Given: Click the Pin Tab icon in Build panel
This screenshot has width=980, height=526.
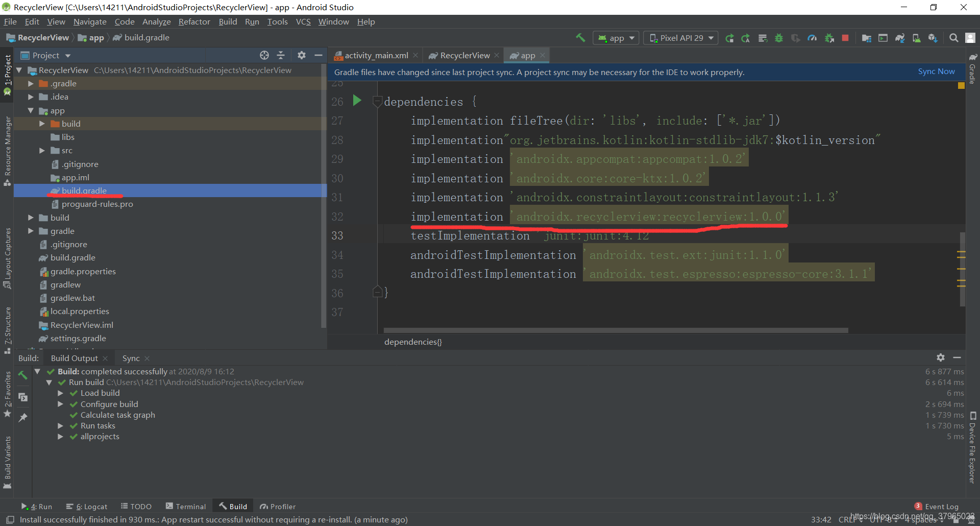Looking at the screenshot, I should [22, 417].
